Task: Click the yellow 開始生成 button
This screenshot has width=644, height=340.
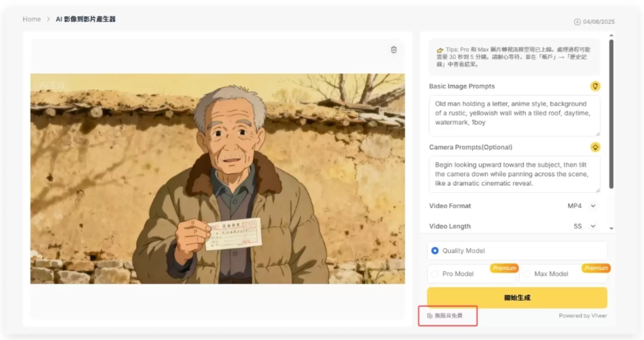Action: click(x=517, y=298)
